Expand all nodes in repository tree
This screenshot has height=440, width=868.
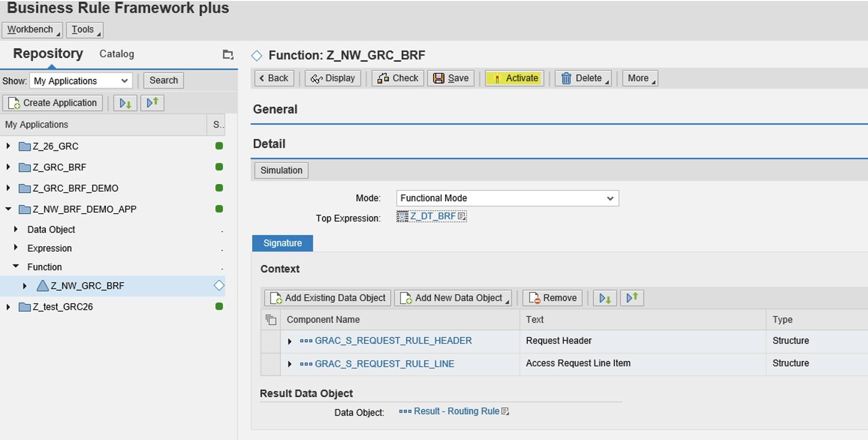pos(125,103)
